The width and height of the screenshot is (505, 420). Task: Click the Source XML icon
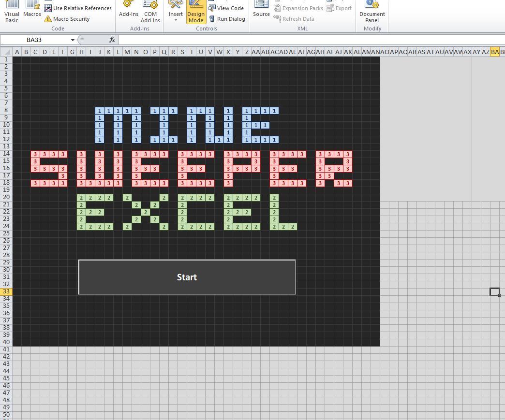(x=261, y=10)
